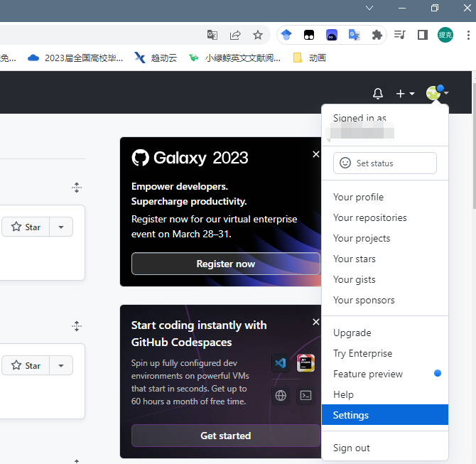Open the media control playlist icon

click(x=399, y=35)
